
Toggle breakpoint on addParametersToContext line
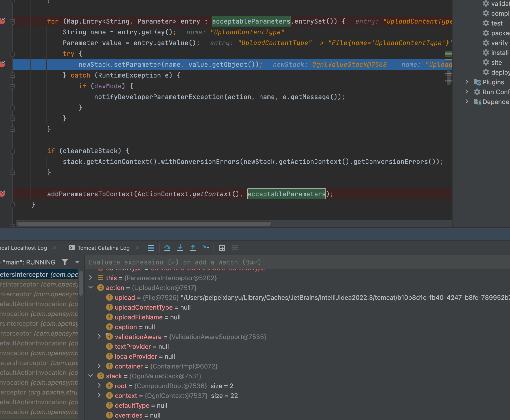(x=3, y=194)
